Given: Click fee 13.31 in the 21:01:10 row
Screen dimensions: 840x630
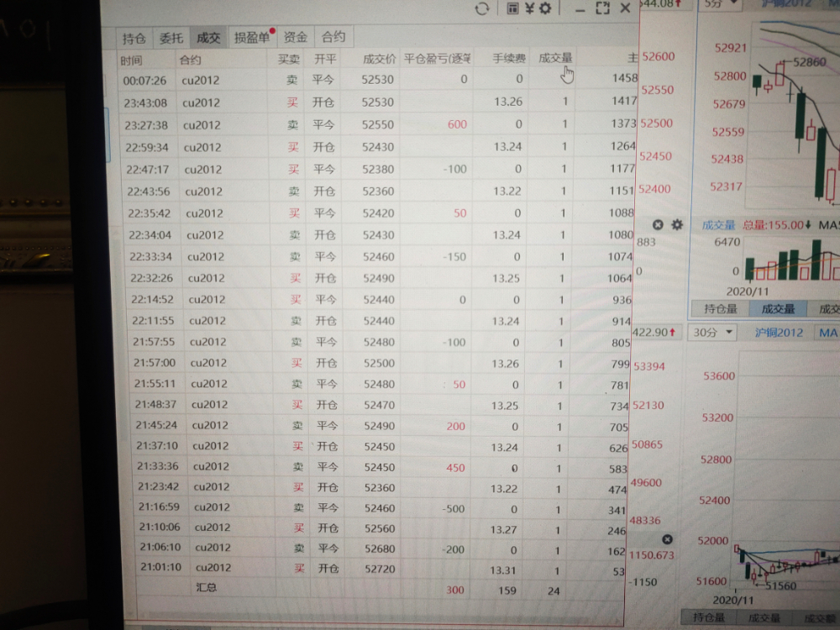Looking at the screenshot, I should pyautogui.click(x=502, y=570).
